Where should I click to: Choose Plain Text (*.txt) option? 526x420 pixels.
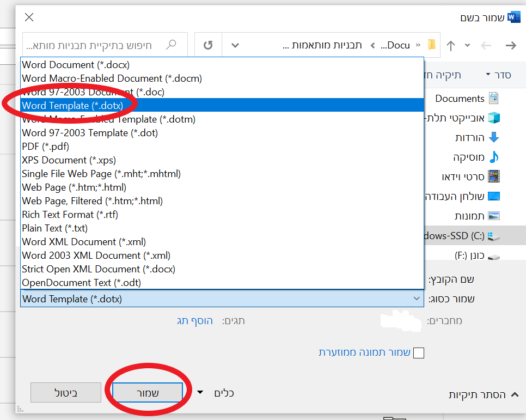pyautogui.click(x=222, y=228)
